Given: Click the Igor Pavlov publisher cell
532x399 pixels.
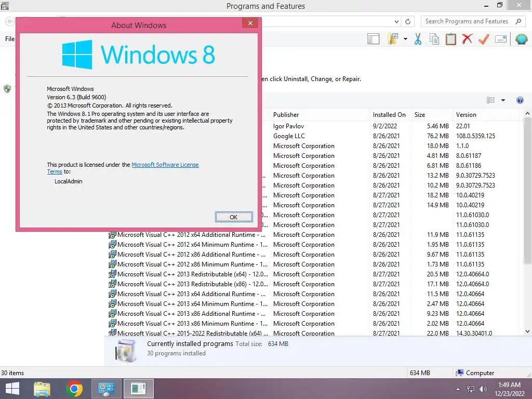Looking at the screenshot, I should [288, 126].
